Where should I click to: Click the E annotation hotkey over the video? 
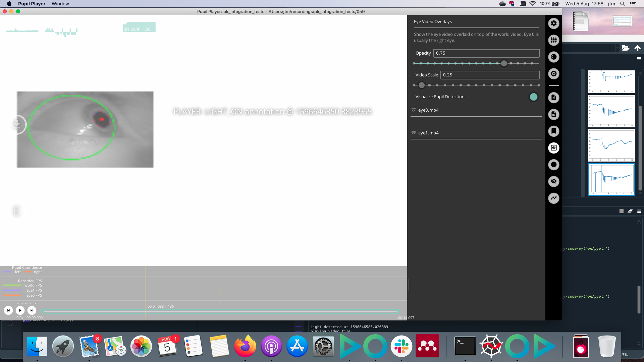click(x=17, y=211)
